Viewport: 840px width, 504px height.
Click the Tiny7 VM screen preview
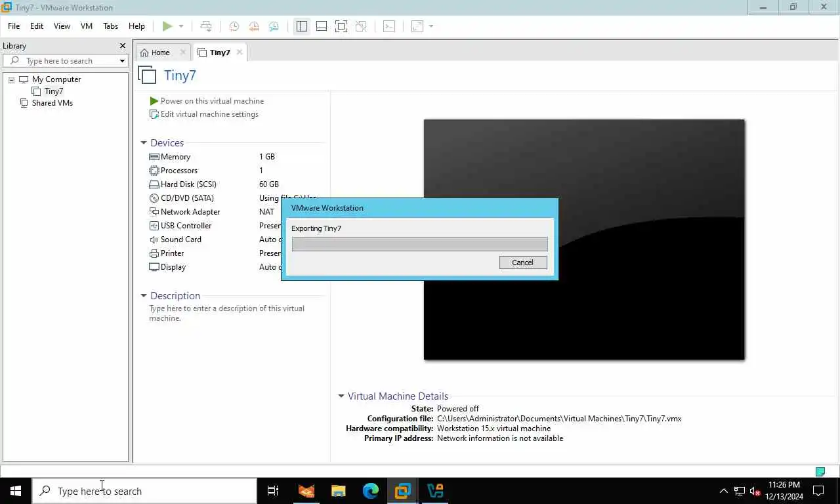[584, 240]
